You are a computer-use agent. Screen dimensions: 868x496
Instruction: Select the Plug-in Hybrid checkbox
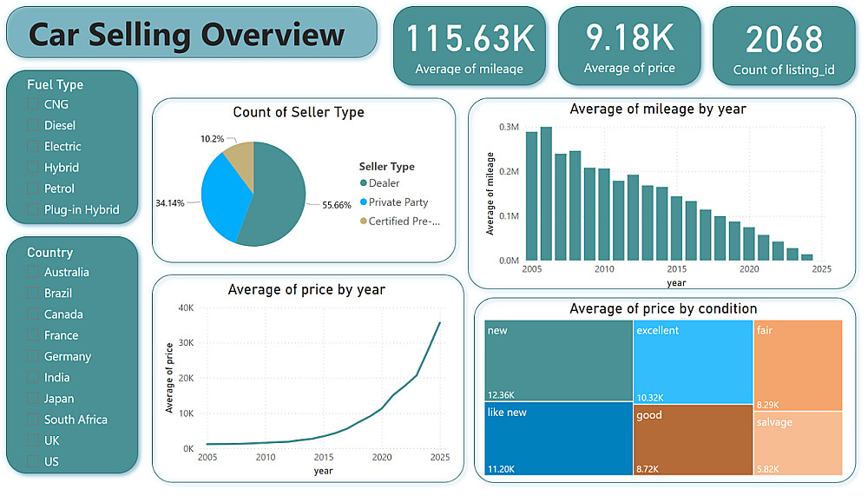(33, 209)
